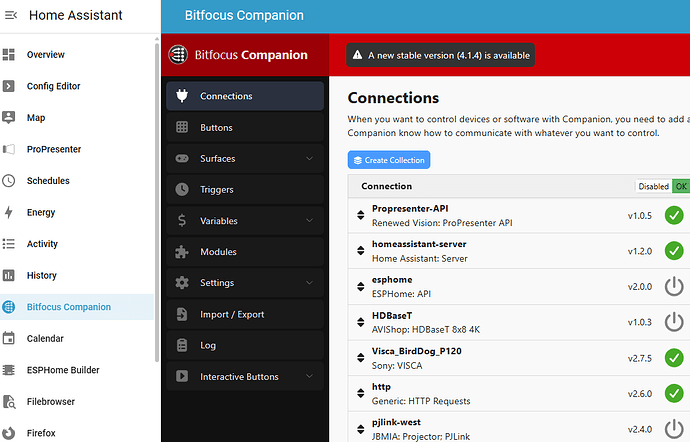Click version v2.7.5 of Visca_BirdDog_P120

(x=640, y=358)
